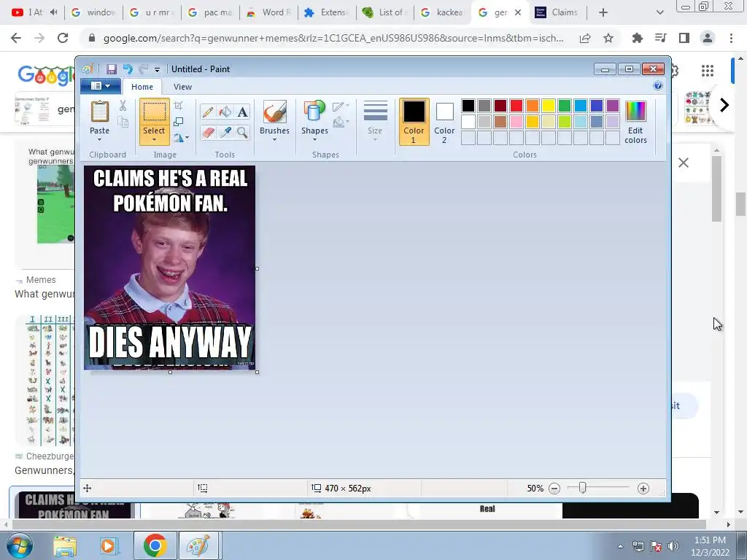The image size is (747, 560).
Task: Switch to the Home ribbon tab
Action: coord(142,87)
